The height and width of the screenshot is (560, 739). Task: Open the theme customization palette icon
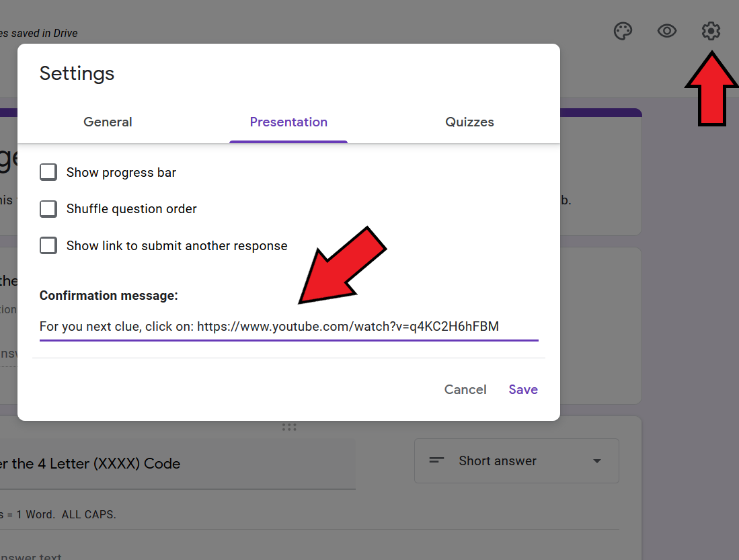pos(623,31)
